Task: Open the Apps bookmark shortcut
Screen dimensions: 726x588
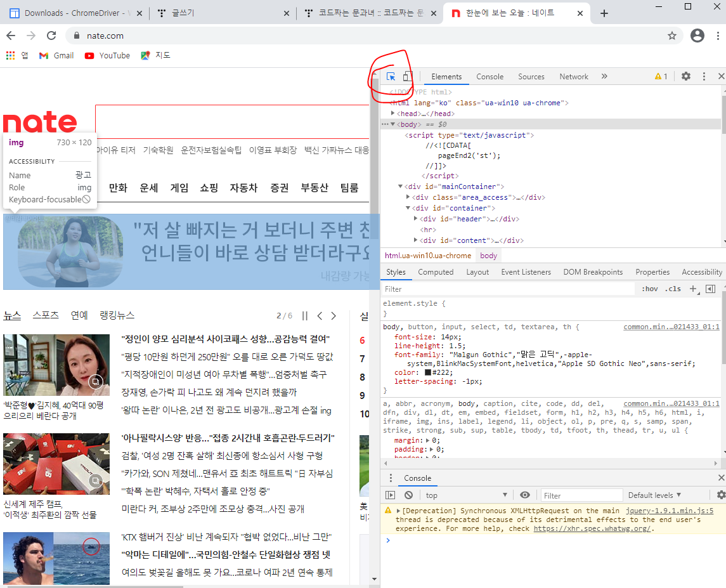Action: click(x=17, y=56)
